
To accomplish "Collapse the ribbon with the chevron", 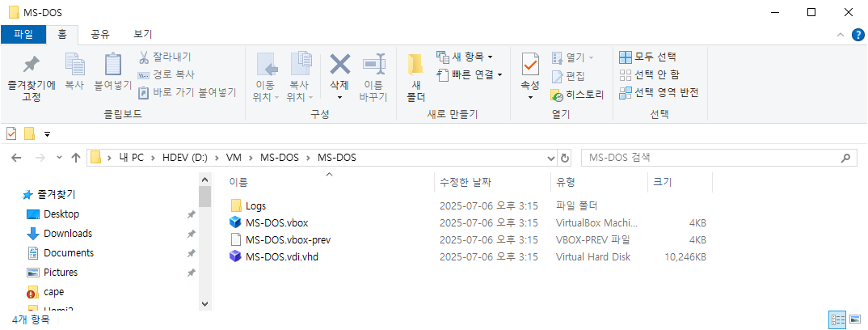I will [841, 35].
